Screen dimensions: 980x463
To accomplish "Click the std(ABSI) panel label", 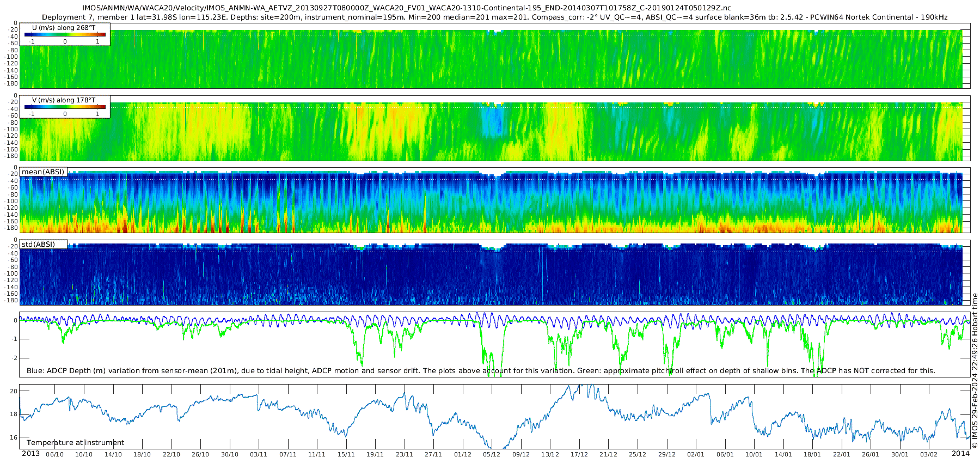I will coord(38,244).
